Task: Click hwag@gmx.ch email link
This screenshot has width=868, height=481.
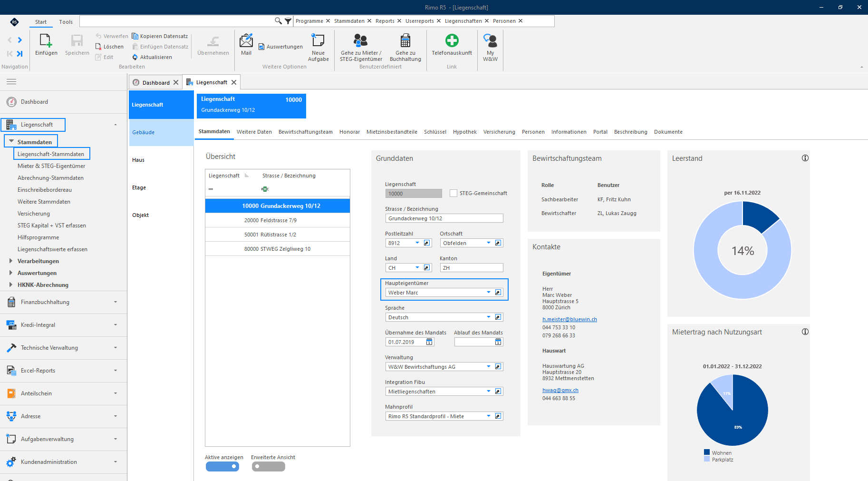Action: tap(560, 390)
